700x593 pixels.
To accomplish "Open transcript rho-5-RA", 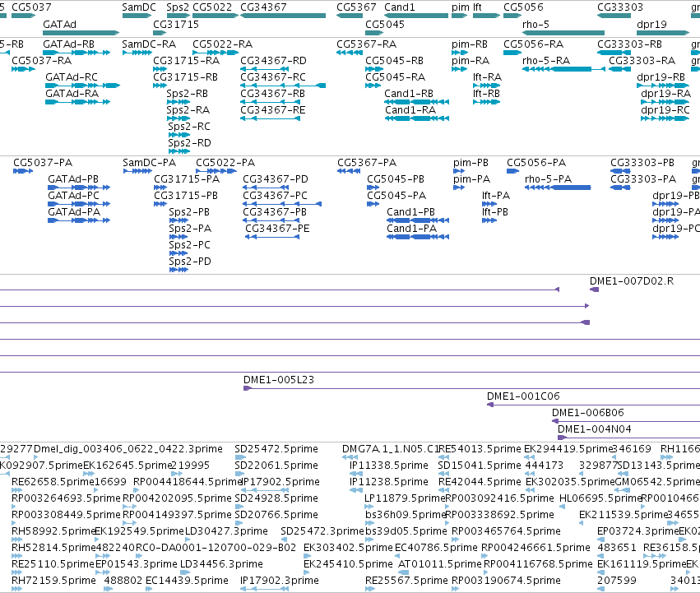I will coord(546,60).
